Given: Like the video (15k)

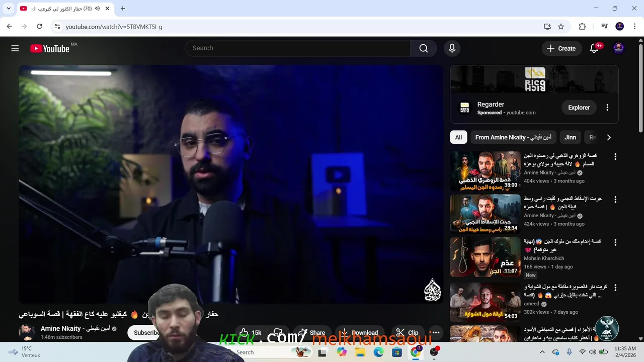Looking at the screenshot, I should 251,333.
